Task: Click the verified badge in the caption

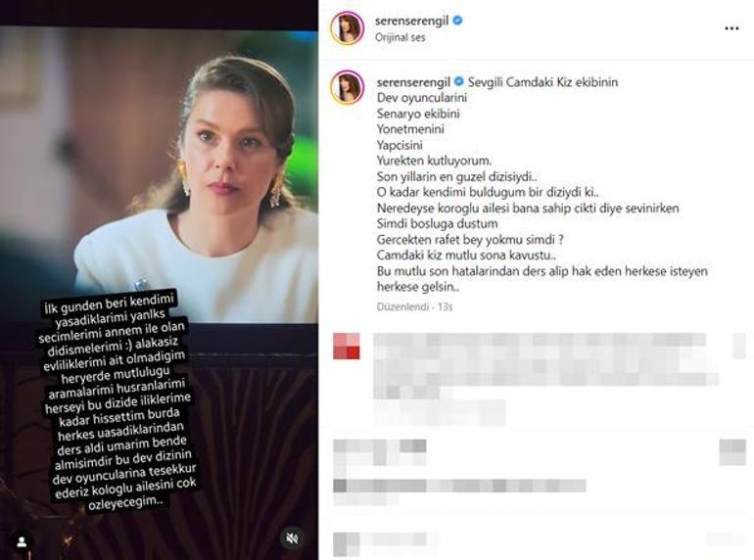Action: [458, 81]
